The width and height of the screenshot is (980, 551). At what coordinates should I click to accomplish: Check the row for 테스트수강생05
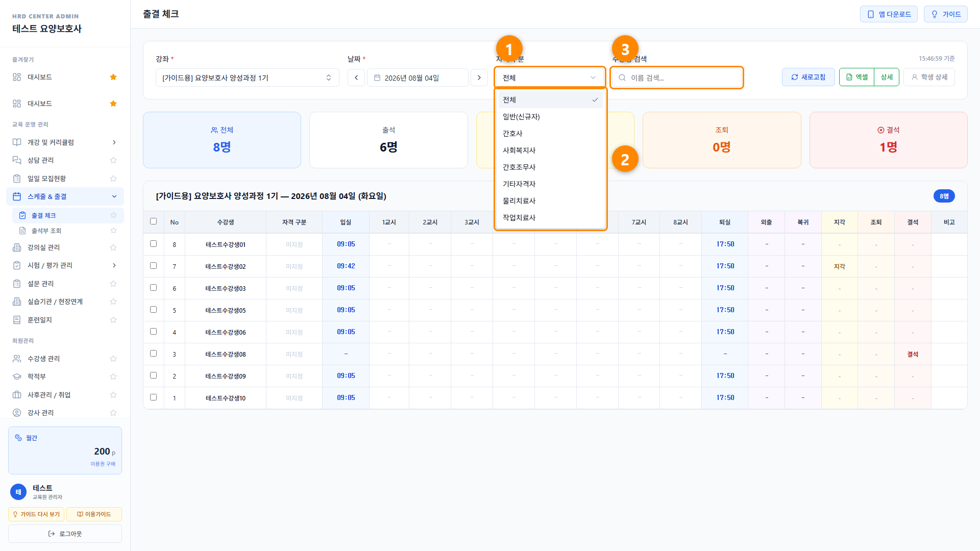coord(153,310)
